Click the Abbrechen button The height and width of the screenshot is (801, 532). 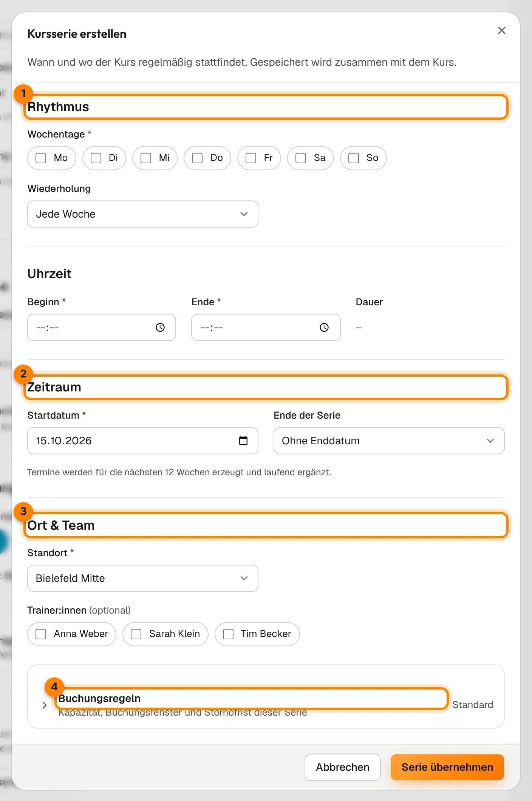point(343,767)
